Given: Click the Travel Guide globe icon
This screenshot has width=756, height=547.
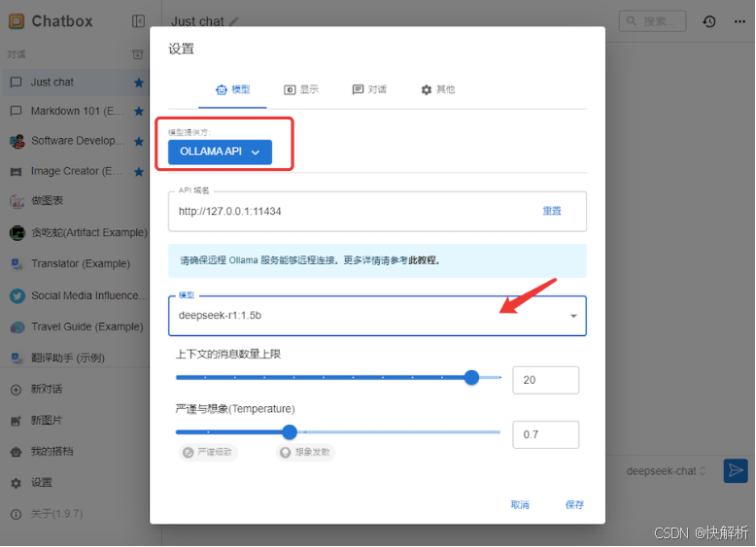Looking at the screenshot, I should [x=17, y=327].
